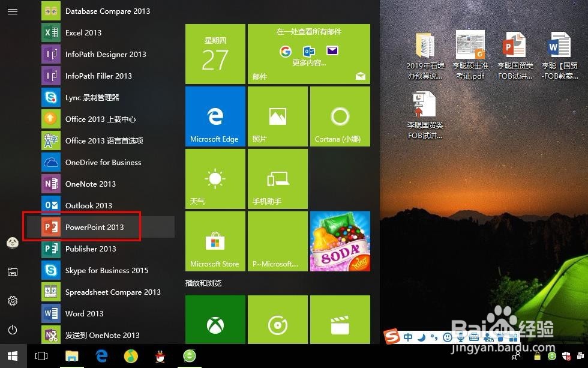This screenshot has width=588, height=368.
Task: Select the 2019年石埠办预算说... desktop folder
Action: (425, 56)
